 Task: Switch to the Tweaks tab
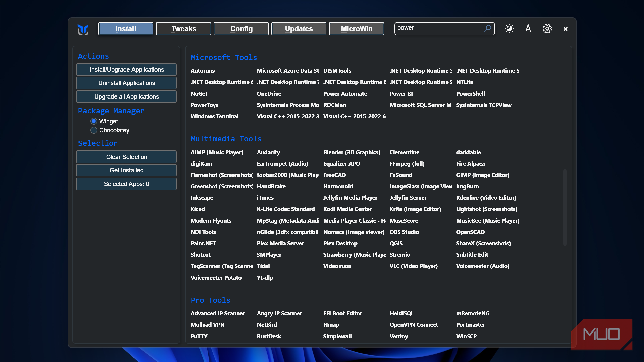pyautogui.click(x=183, y=29)
